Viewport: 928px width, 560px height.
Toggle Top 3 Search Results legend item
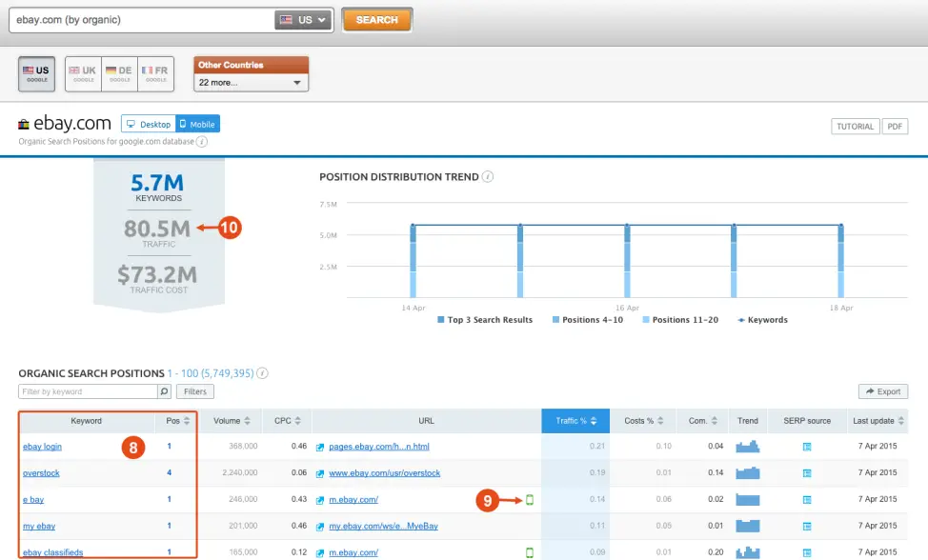[485, 320]
